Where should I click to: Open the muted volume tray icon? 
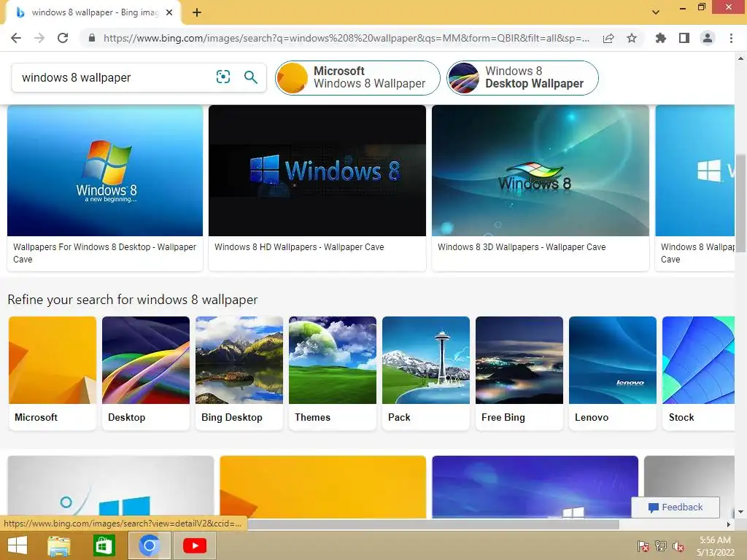678,545
